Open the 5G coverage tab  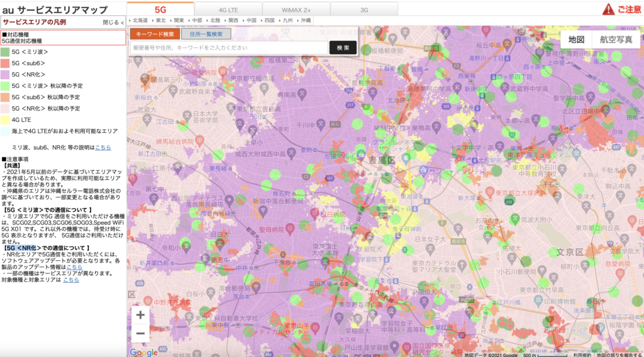pyautogui.click(x=160, y=9)
